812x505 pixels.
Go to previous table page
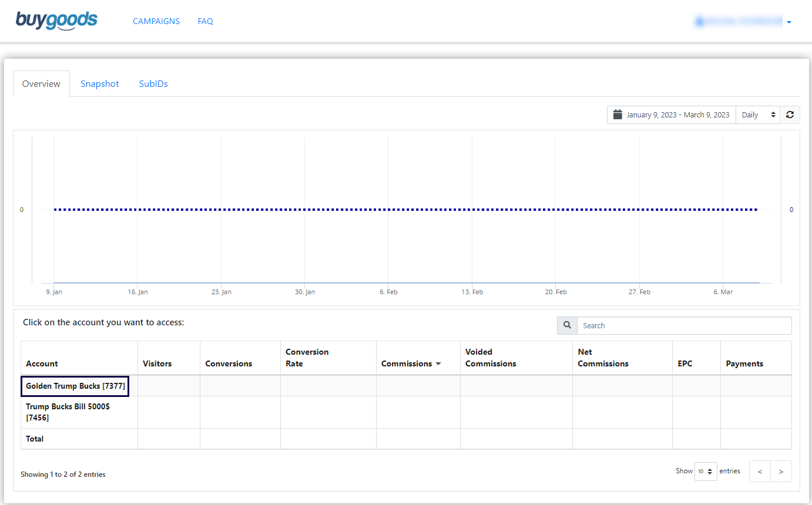(x=760, y=472)
